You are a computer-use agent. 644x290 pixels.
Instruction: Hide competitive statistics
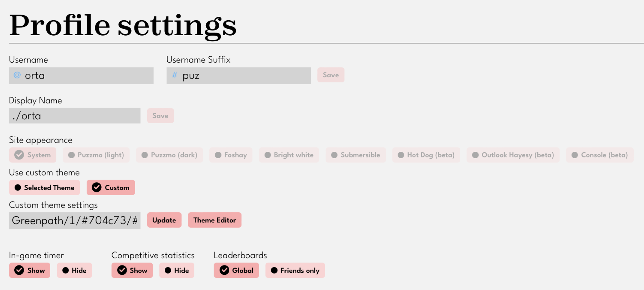177,270
